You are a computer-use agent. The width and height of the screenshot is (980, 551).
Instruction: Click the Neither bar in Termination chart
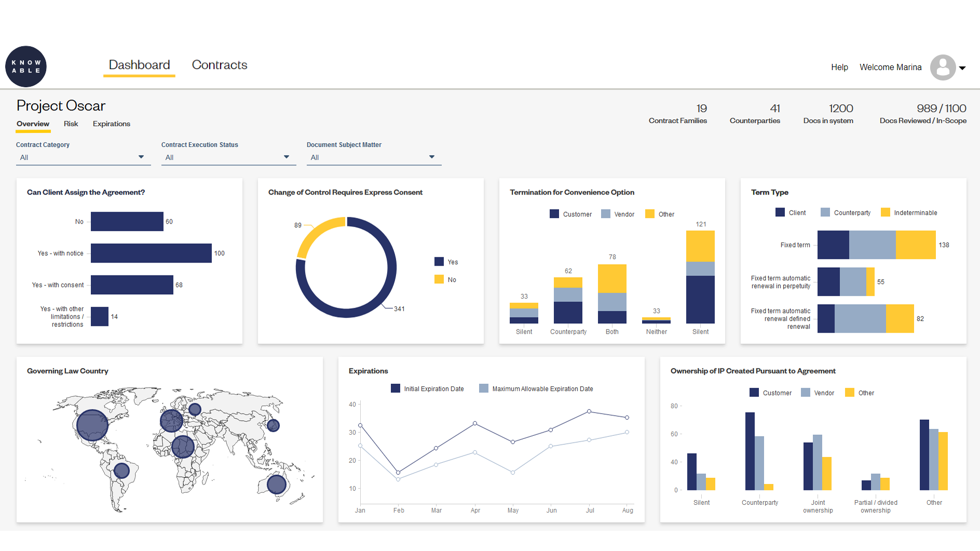(656, 320)
